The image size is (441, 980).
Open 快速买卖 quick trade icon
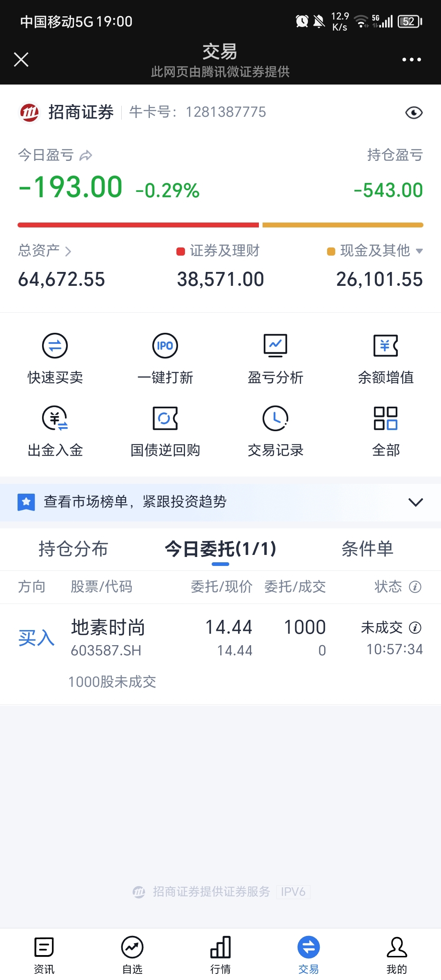click(x=55, y=346)
